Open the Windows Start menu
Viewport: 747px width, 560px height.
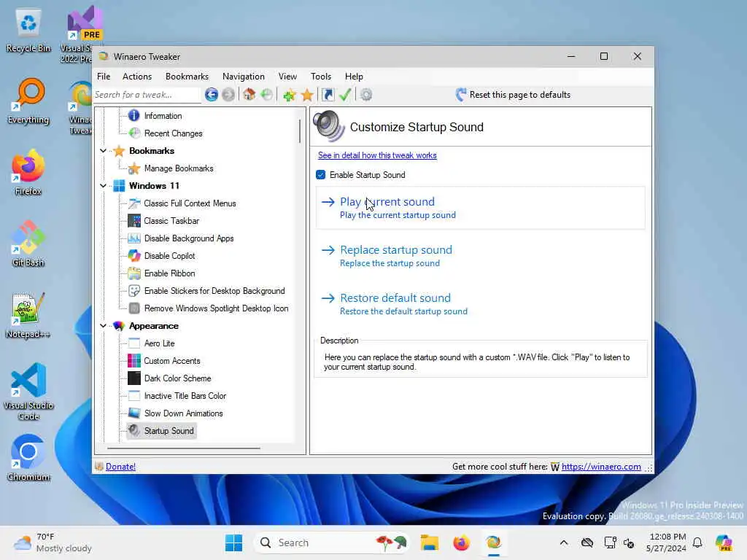233,542
